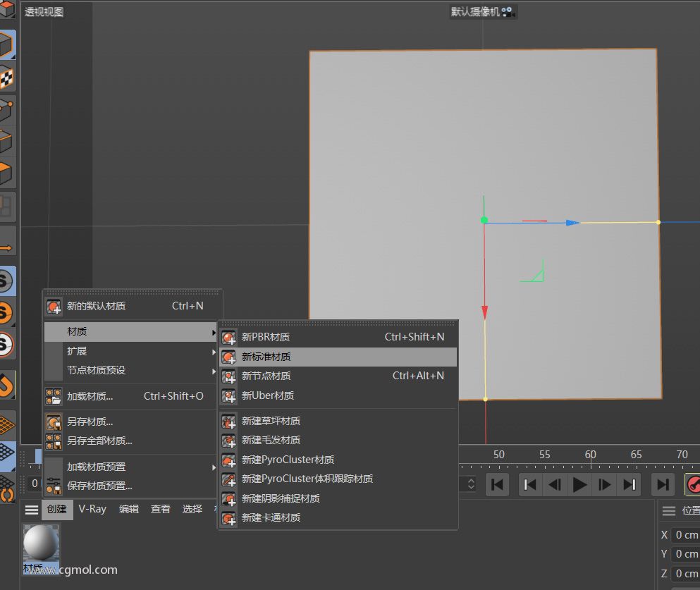This screenshot has width=700, height=590.
Task: Create 新PBR材质 from submenu
Action: (x=338, y=337)
